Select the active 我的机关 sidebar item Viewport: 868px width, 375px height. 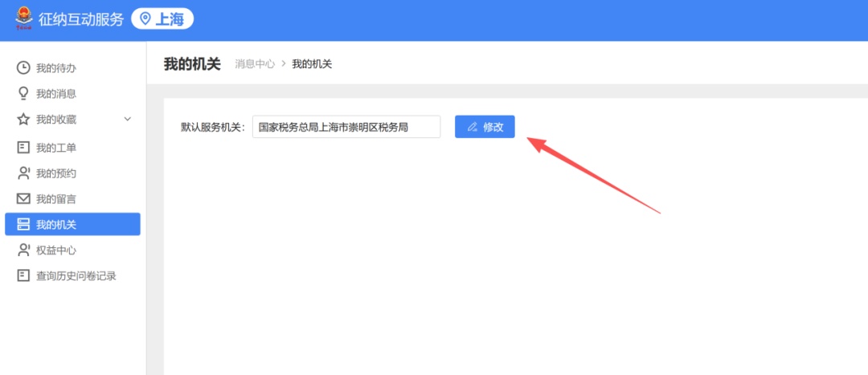[x=72, y=224]
